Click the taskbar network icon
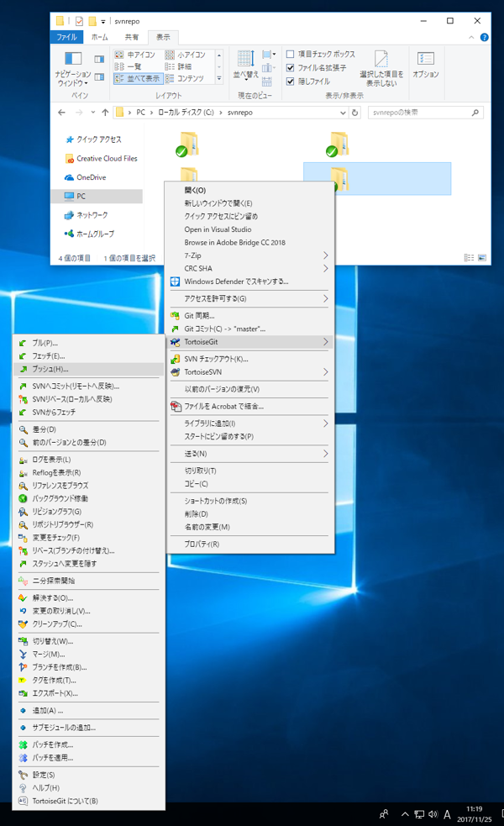 point(419,814)
